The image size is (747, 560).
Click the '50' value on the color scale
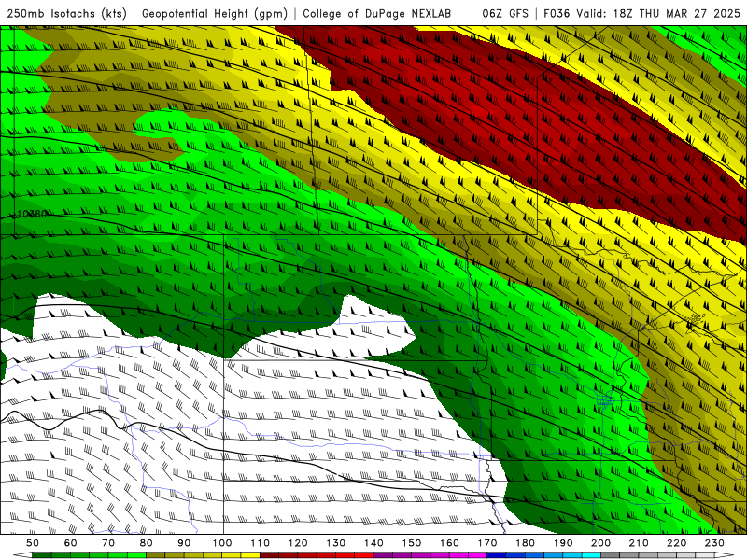point(33,543)
